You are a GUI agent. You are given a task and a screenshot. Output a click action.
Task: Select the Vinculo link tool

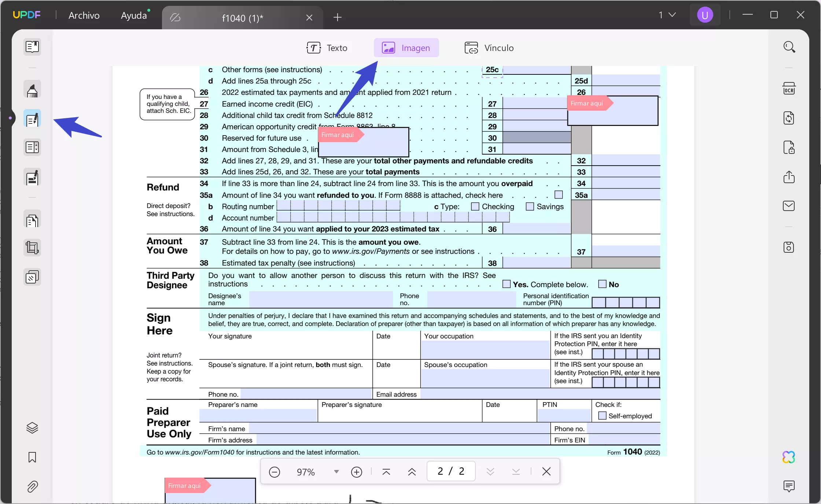tap(489, 48)
